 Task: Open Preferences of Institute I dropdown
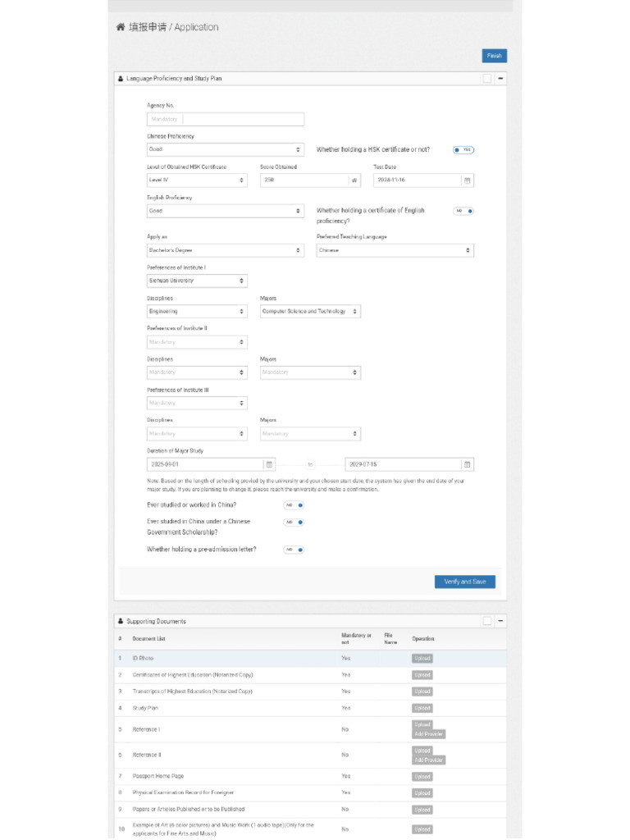[197, 281]
